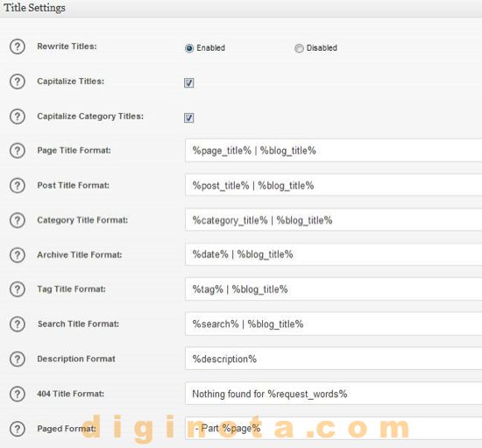Screen dimensions: 482x448
Task: Toggle the Capitalize Category Titles checkbox
Action: (188, 117)
